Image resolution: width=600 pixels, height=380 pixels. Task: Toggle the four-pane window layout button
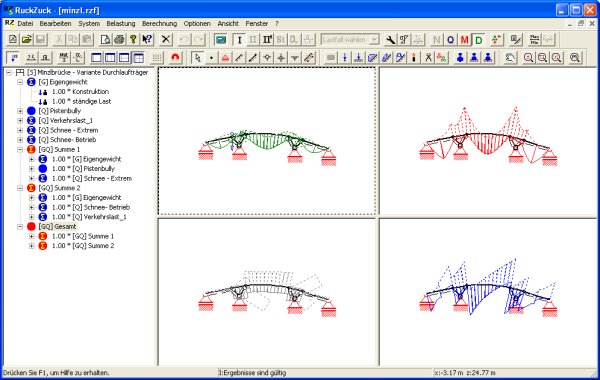point(138,58)
